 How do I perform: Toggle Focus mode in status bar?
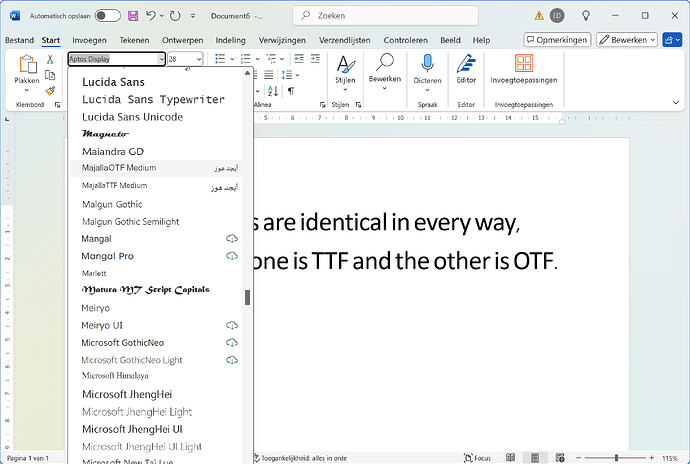point(477,458)
